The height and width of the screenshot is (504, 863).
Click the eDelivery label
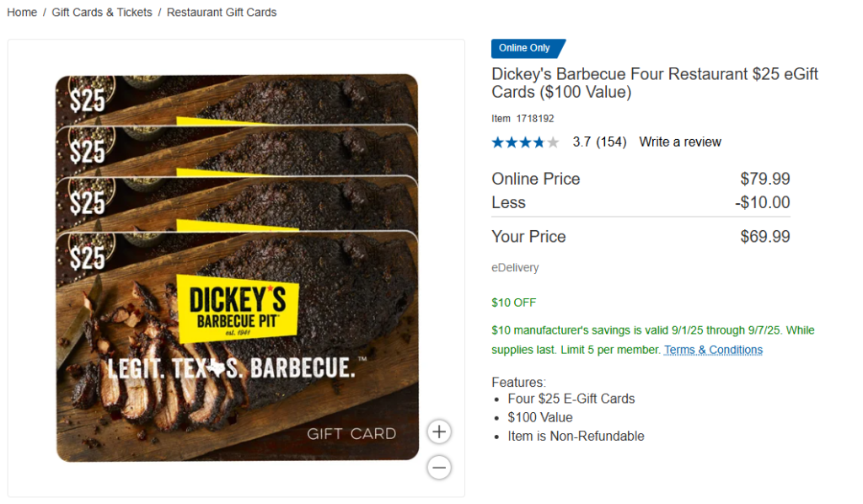click(515, 267)
